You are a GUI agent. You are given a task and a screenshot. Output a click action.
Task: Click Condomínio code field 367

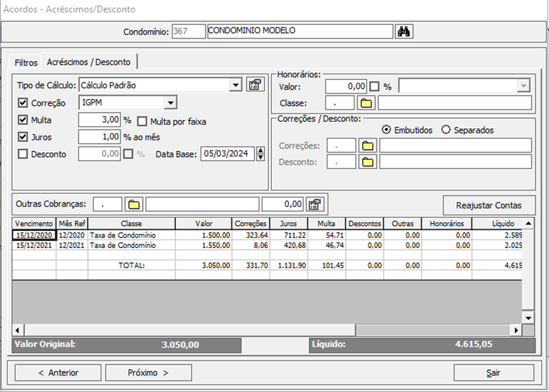tap(188, 31)
